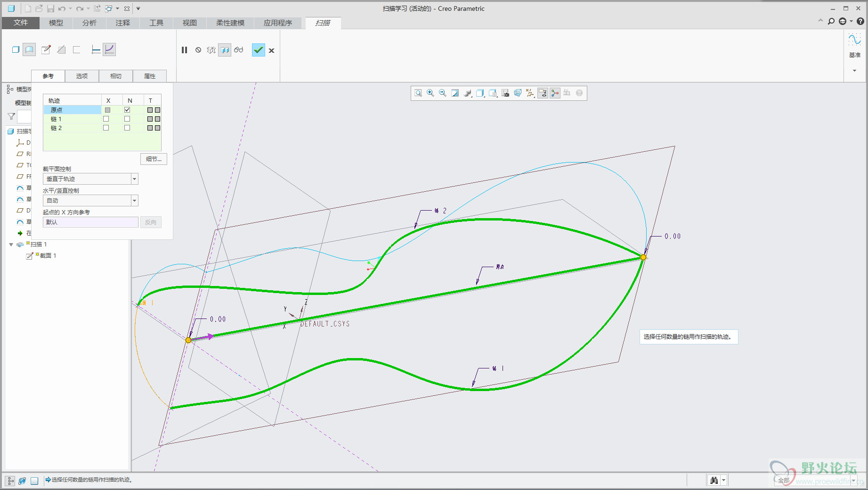Click the Repaint icon in graphics toolbar
Image resolution: width=868 pixels, height=490 pixels.
[x=455, y=93]
